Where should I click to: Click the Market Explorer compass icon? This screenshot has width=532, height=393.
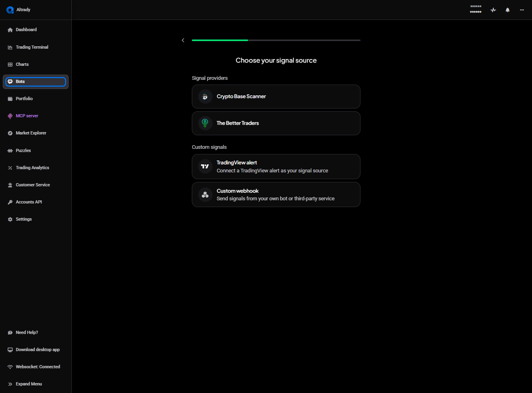[10, 133]
